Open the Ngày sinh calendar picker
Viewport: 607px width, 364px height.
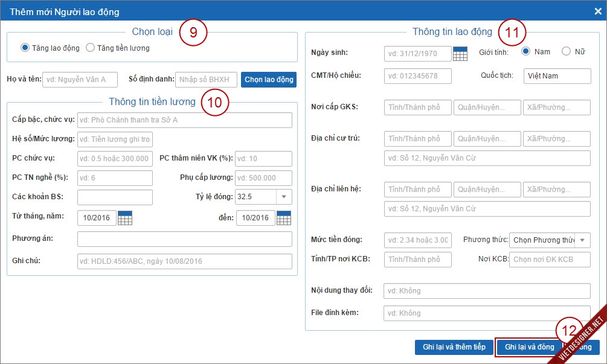click(460, 54)
